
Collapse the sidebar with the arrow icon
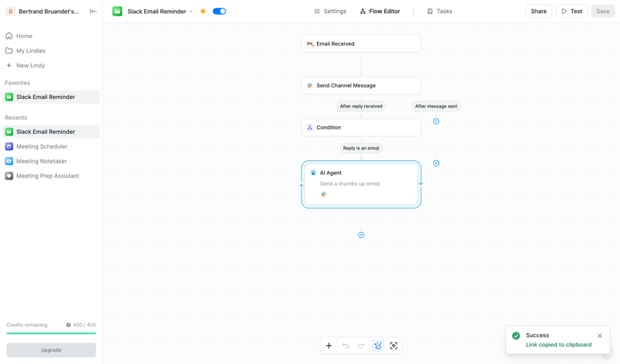tap(93, 12)
